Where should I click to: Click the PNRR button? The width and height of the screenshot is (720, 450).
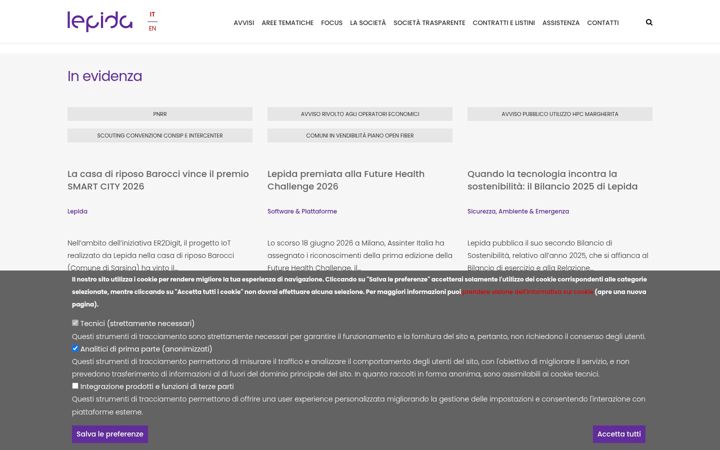click(160, 114)
